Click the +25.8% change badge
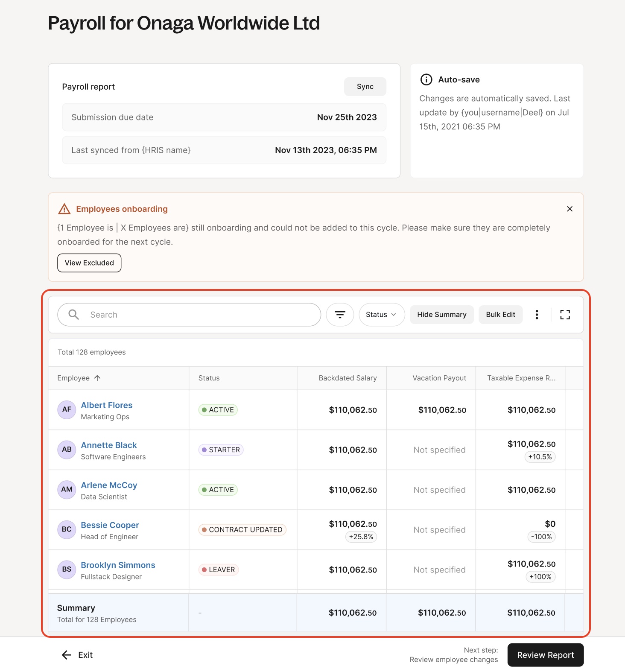 tap(361, 537)
